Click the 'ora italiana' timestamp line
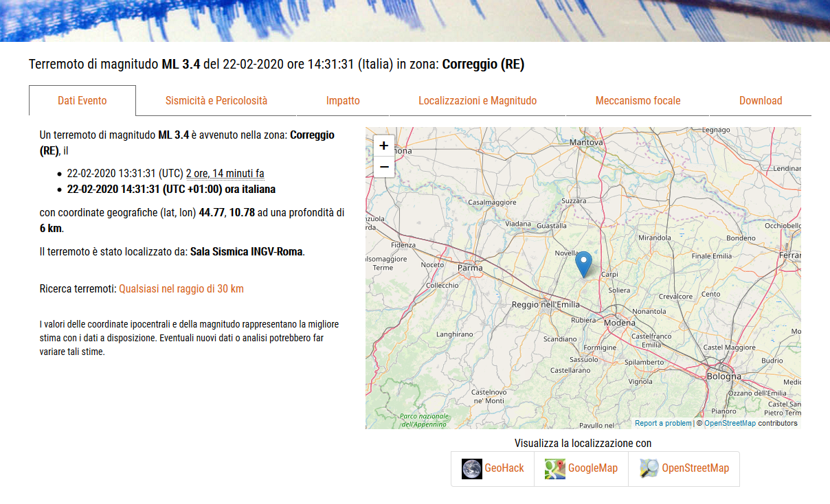This screenshot has width=830, height=504. pos(171,189)
